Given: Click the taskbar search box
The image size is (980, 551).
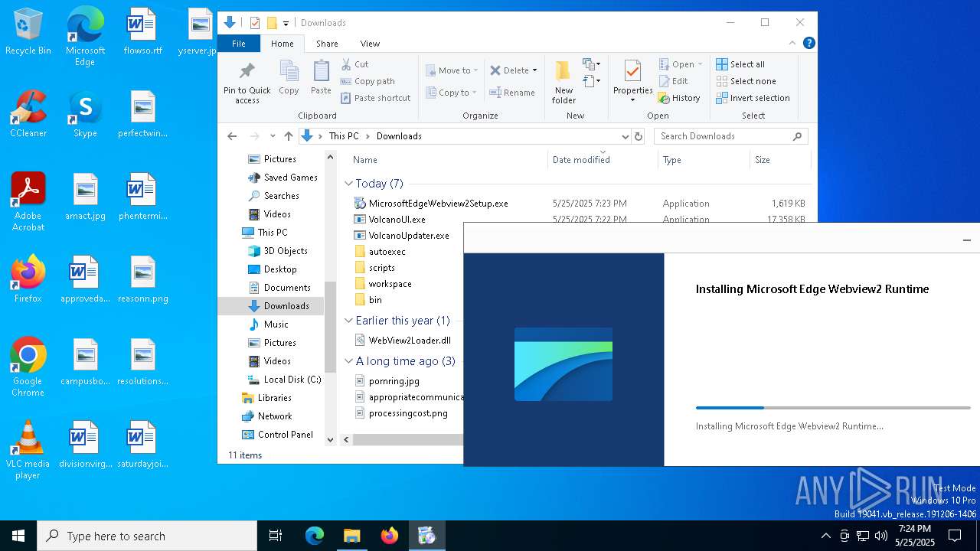Looking at the screenshot, I should click(147, 536).
